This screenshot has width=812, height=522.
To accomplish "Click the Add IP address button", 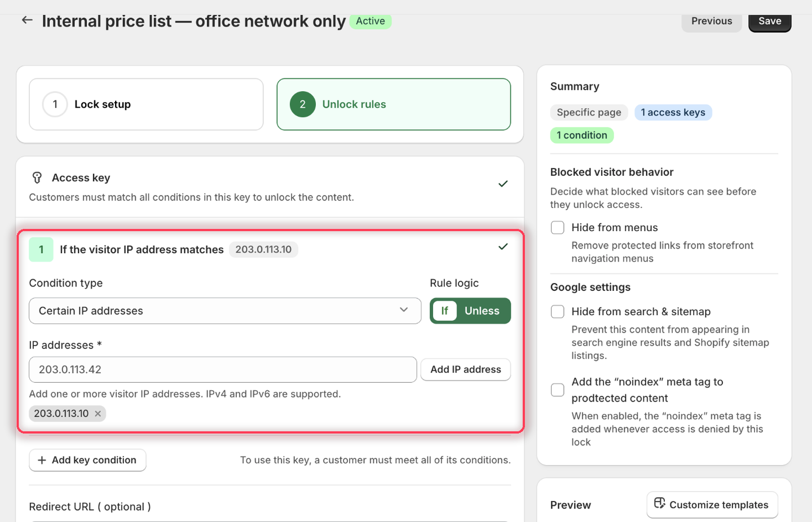I will tap(466, 370).
